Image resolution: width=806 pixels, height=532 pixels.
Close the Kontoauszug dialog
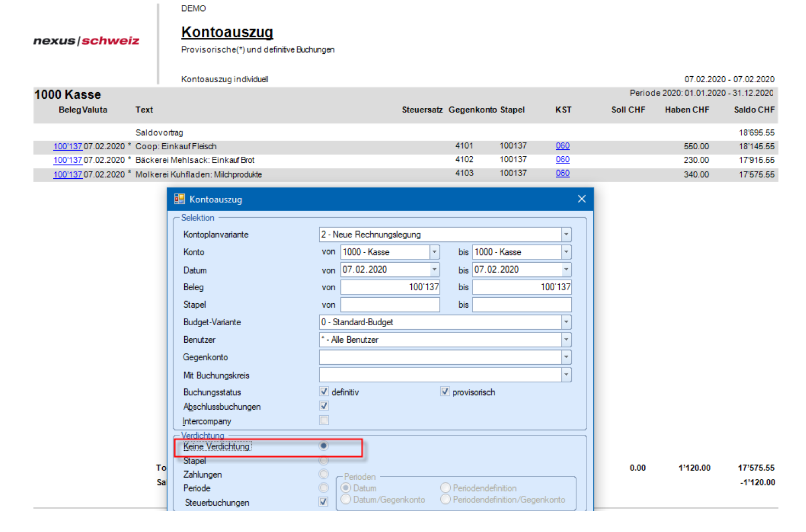click(x=582, y=199)
